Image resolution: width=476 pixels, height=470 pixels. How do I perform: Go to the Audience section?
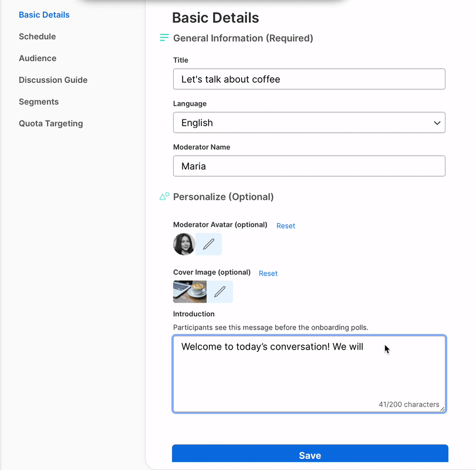coord(38,58)
